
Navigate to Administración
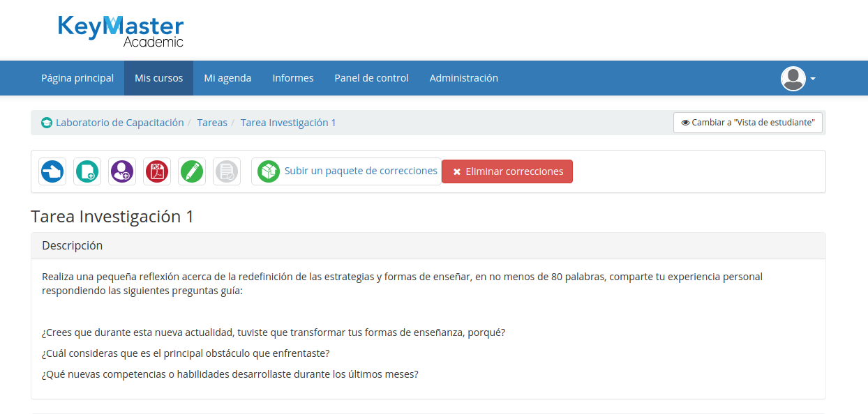coord(464,78)
